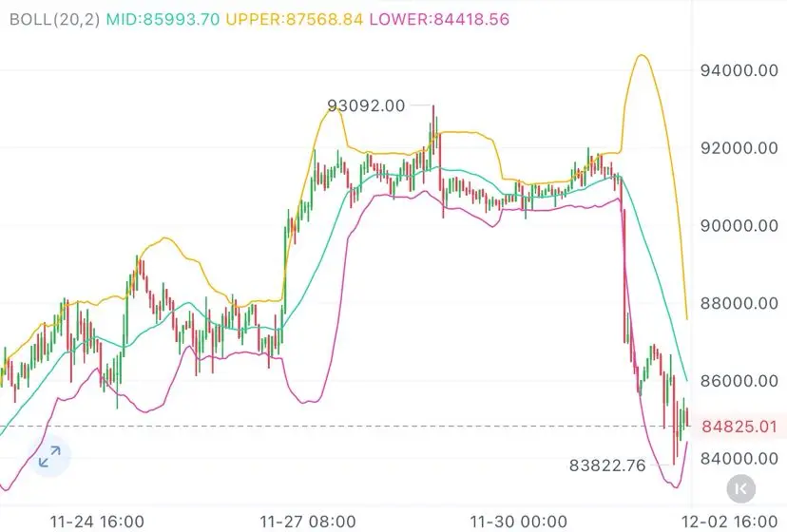Viewport: 787px width, 532px height.
Task: Click the 11-24 16:00 time label
Action: pos(97,522)
